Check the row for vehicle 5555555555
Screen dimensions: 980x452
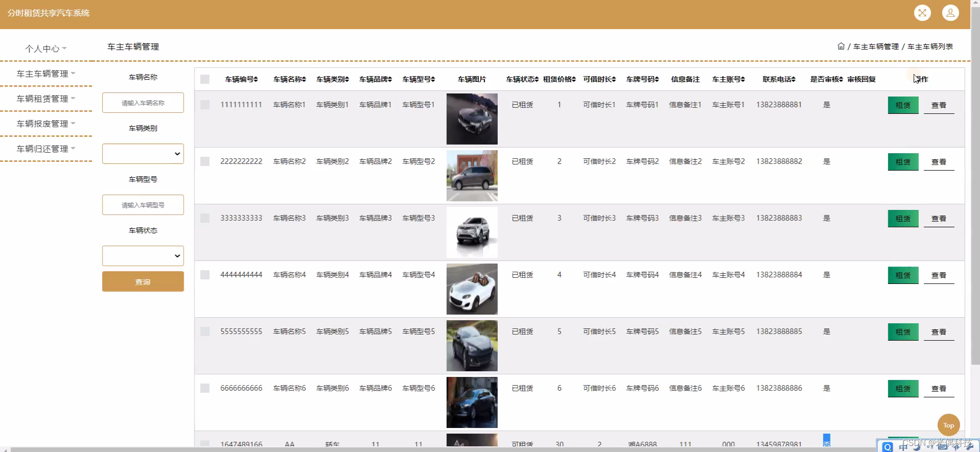(205, 331)
